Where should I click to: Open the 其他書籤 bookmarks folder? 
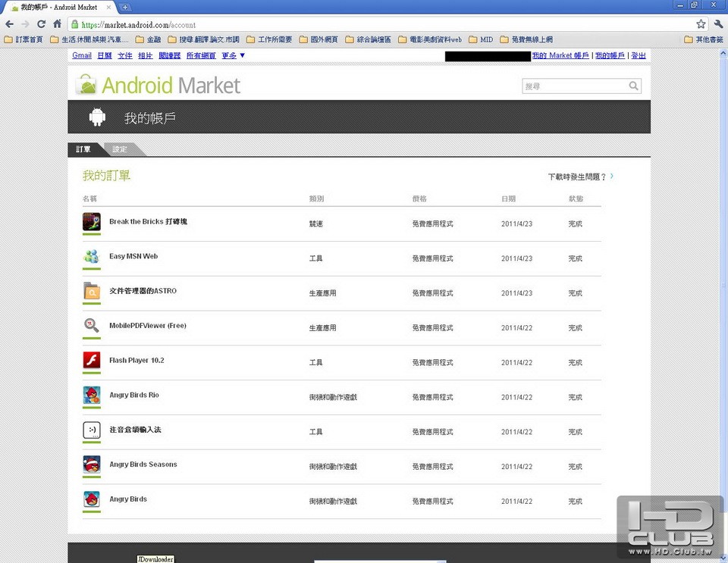pos(704,39)
